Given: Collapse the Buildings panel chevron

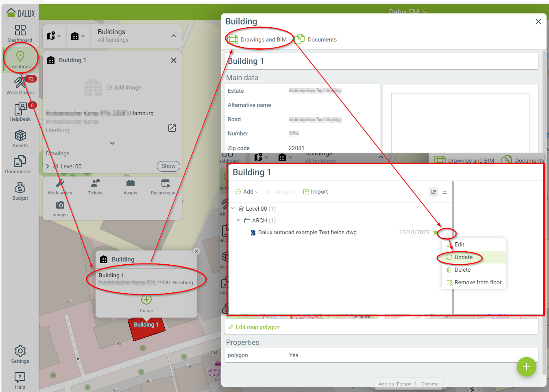Looking at the screenshot, I should click(x=174, y=36).
